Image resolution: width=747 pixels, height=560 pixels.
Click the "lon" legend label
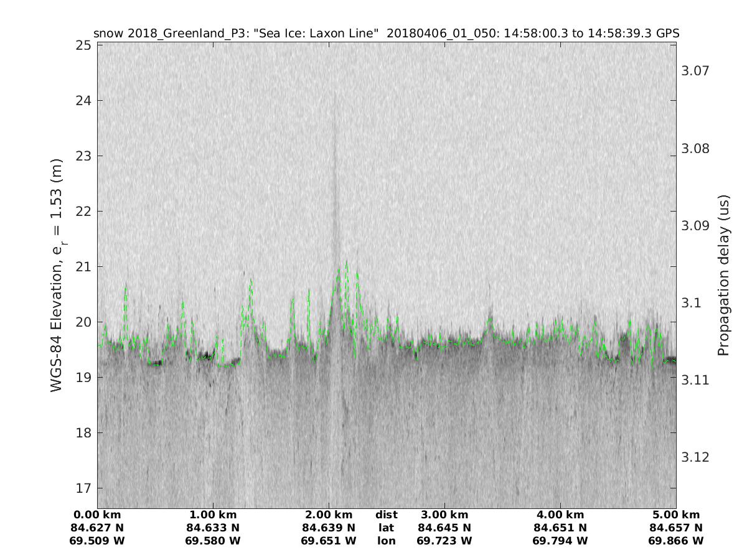pyautogui.click(x=387, y=541)
